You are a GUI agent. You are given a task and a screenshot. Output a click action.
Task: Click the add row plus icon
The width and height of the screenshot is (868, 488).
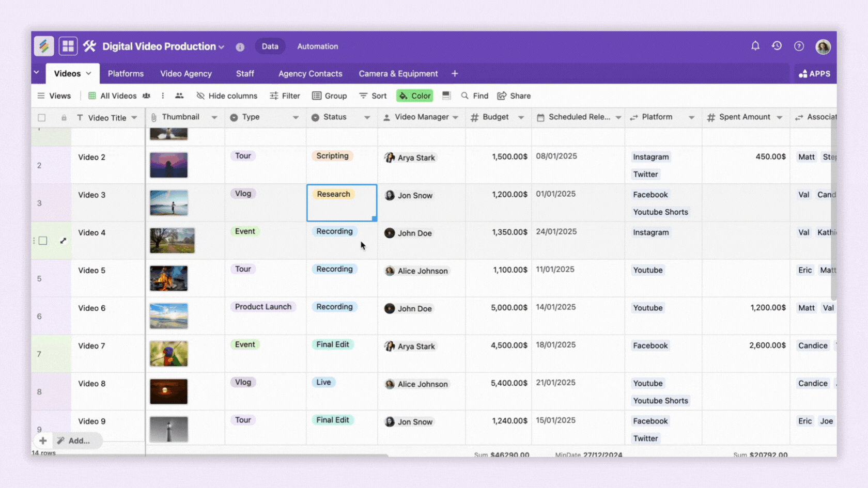pos(43,440)
